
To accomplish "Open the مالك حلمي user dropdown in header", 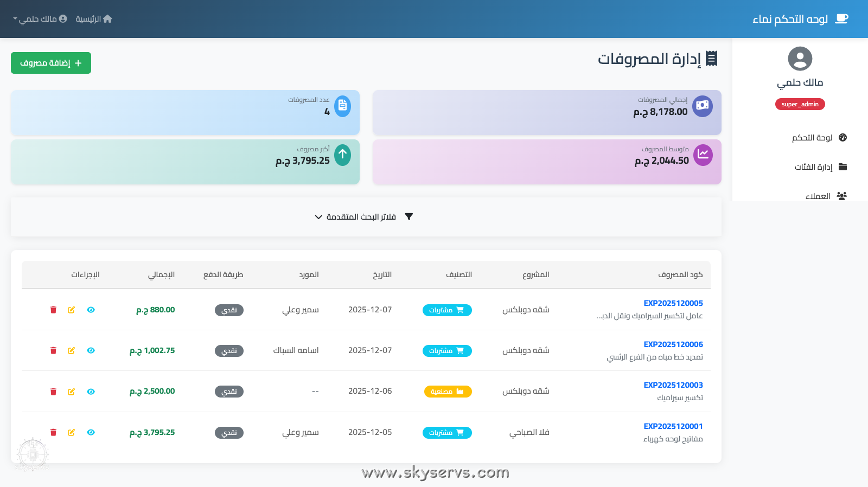I will pos(40,19).
